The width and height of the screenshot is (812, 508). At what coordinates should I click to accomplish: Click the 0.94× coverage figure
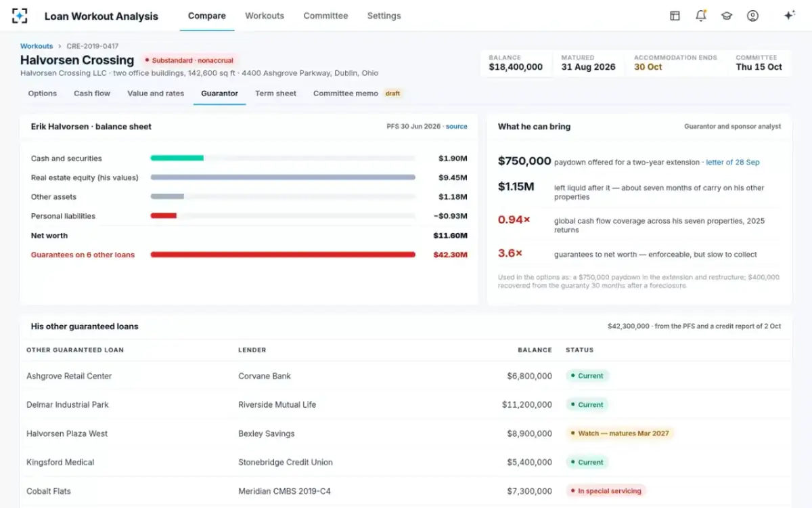click(514, 219)
